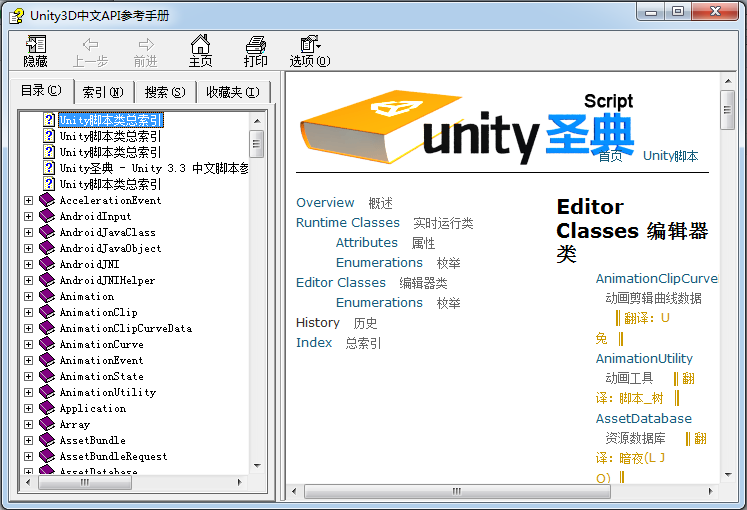Click the purple book icon beside AnimationCurve
Image resolution: width=747 pixels, height=510 pixels.
(x=47, y=344)
